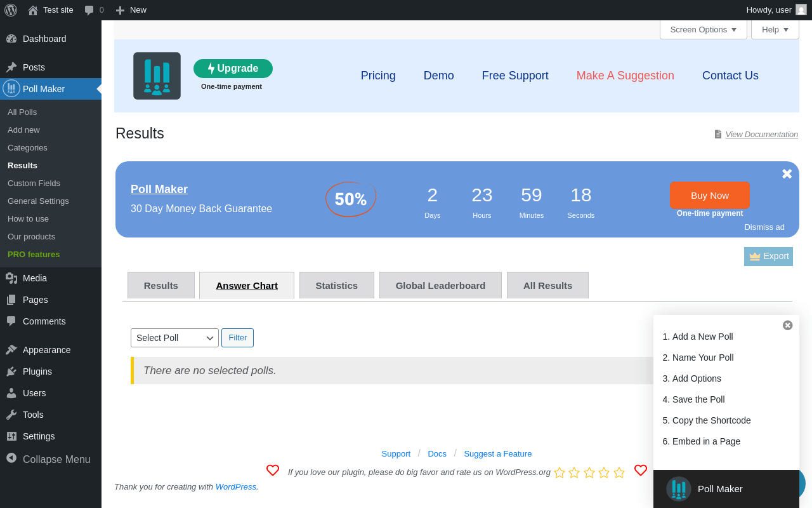Open the Appearance menu
The width and height of the screenshot is (812, 508).
[x=51, y=350]
